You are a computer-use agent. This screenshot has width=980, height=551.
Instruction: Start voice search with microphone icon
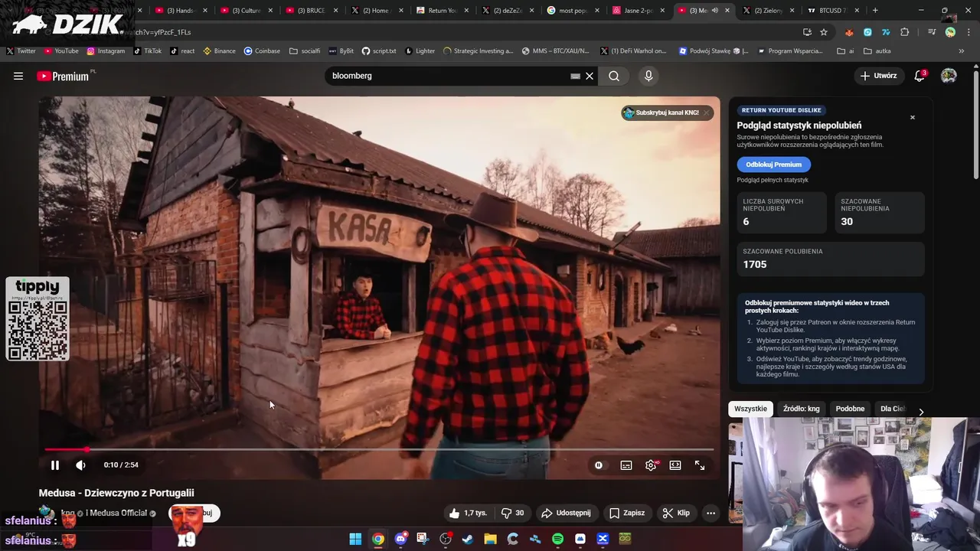(648, 76)
